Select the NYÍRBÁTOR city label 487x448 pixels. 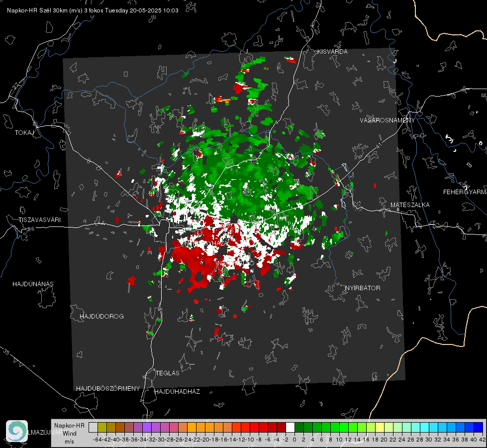click(x=363, y=288)
